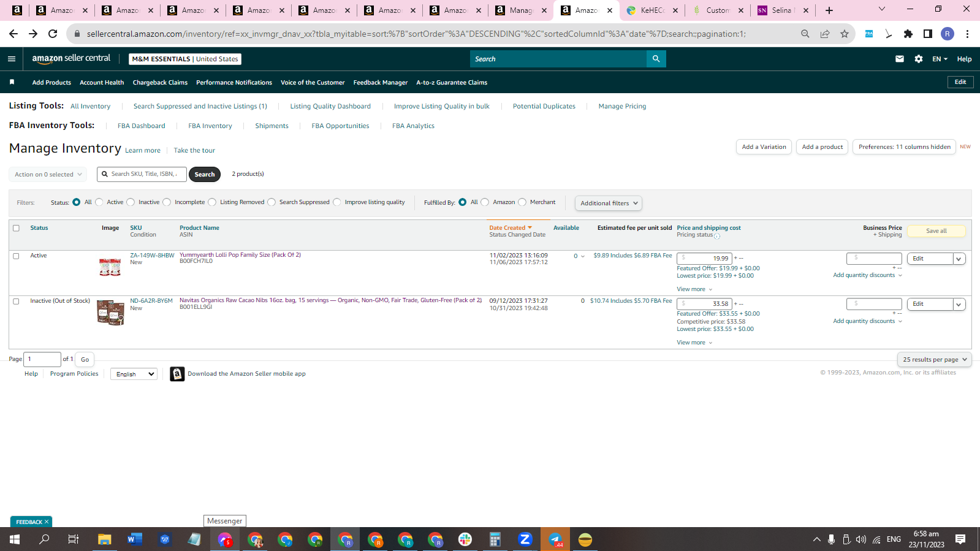Click the Go page button

click(85, 360)
